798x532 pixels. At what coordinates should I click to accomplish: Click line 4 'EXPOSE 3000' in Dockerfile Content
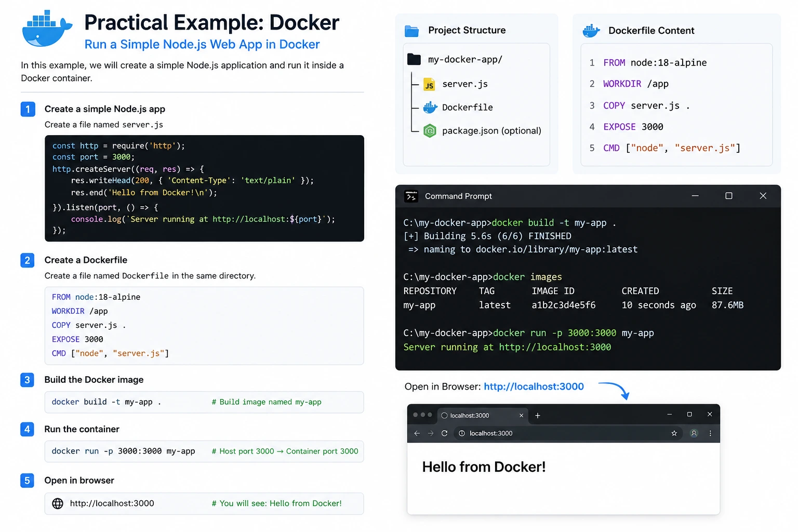click(x=633, y=127)
